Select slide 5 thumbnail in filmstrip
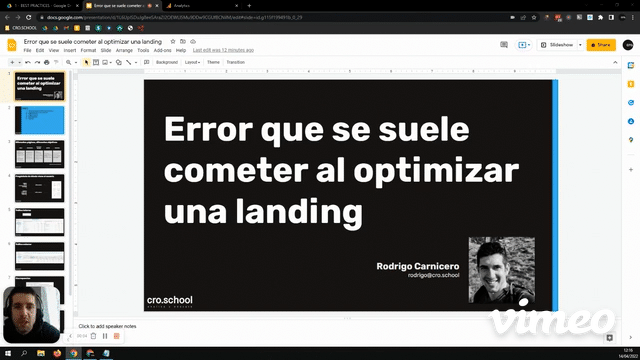 coord(40,222)
